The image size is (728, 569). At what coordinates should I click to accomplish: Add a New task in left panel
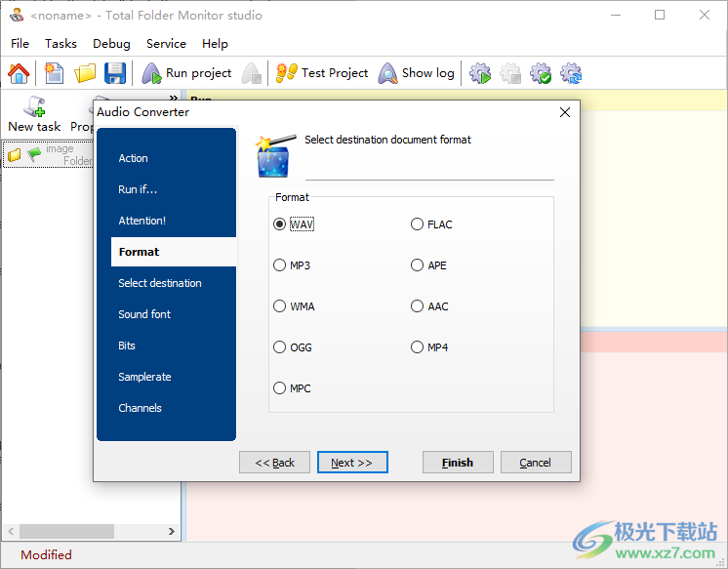coord(34,114)
